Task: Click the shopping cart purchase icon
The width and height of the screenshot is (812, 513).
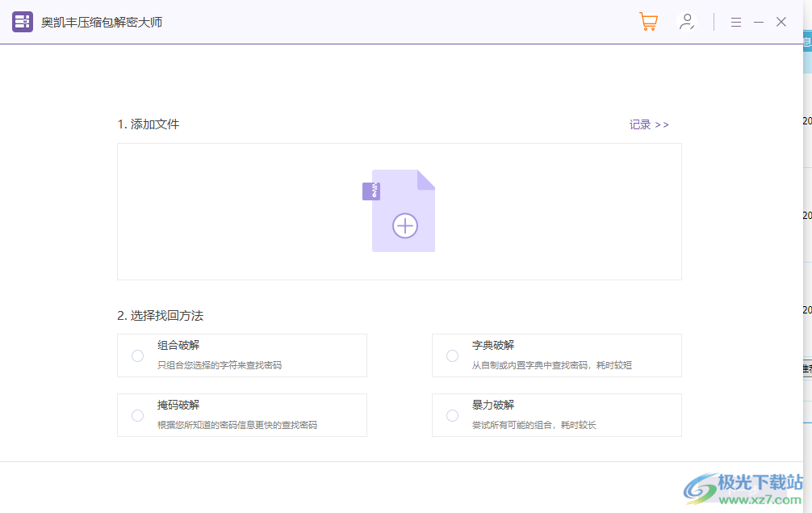Action: (648, 22)
